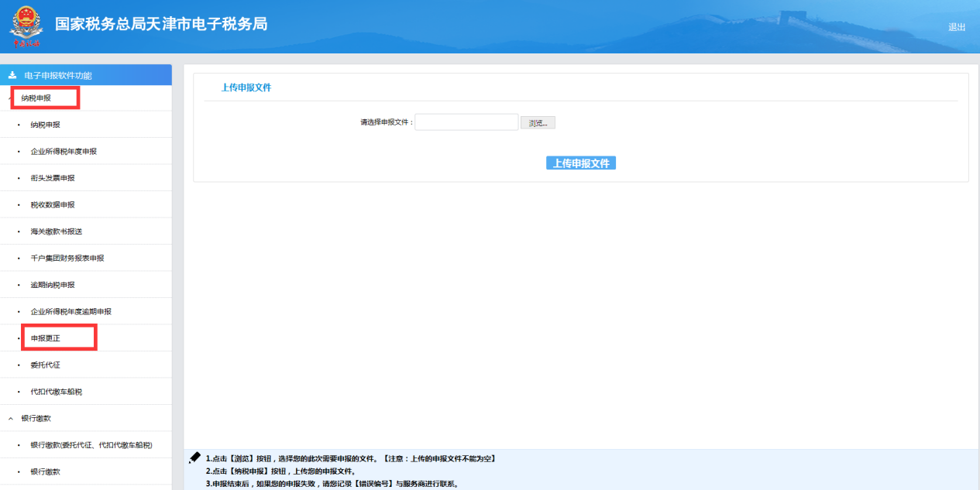Click the 电子申报软件功能 panel header
The width and height of the screenshot is (980, 490).
86,75
